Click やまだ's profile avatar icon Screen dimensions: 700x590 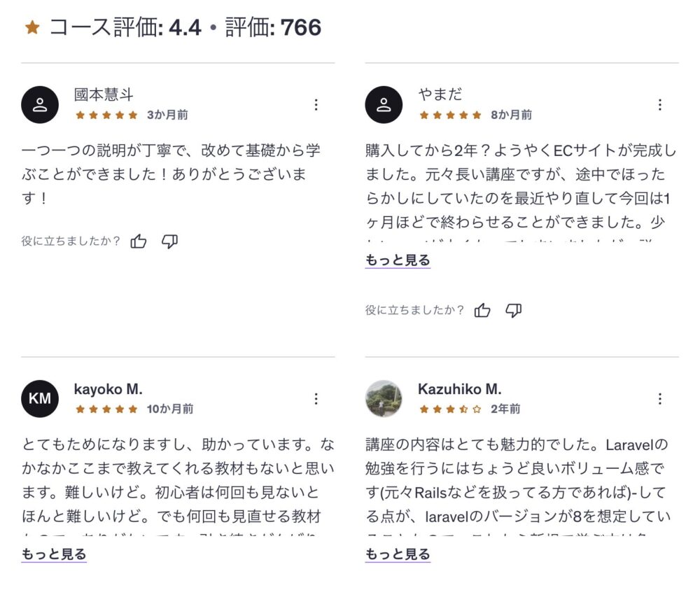tap(384, 105)
